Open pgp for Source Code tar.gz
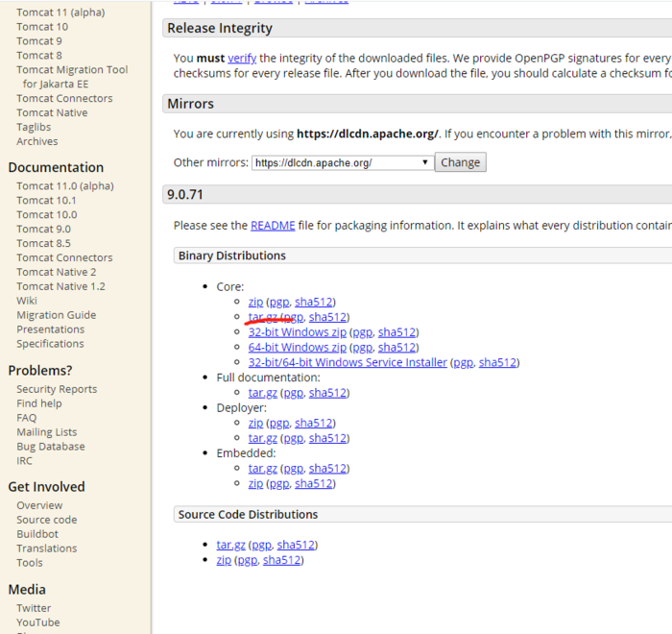This screenshot has width=672, height=634. point(261,545)
